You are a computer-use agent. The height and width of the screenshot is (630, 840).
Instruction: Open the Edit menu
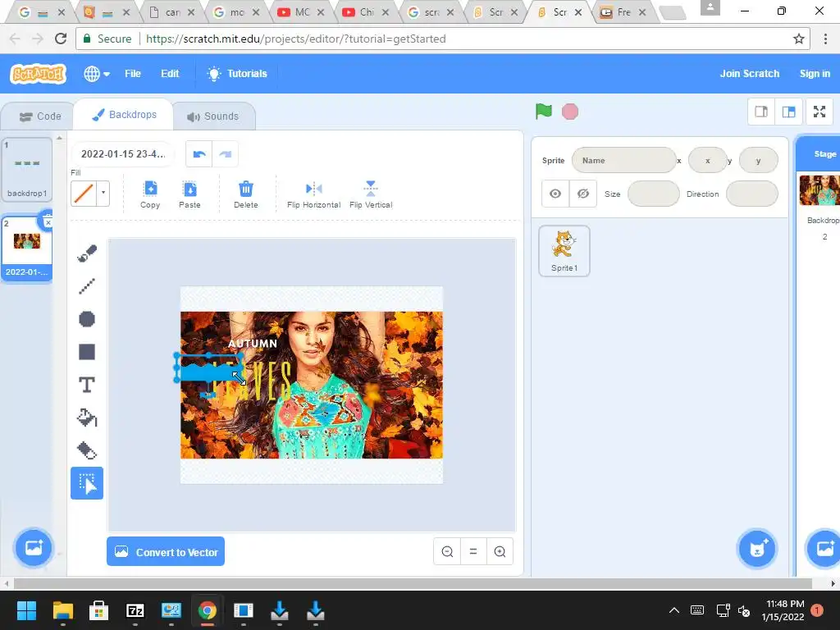click(x=170, y=74)
